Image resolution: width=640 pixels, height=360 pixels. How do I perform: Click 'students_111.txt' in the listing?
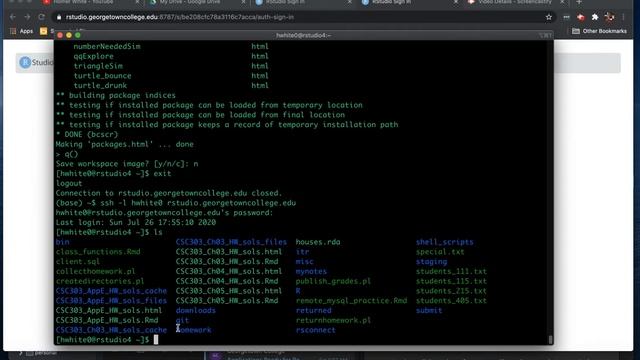coord(451,271)
